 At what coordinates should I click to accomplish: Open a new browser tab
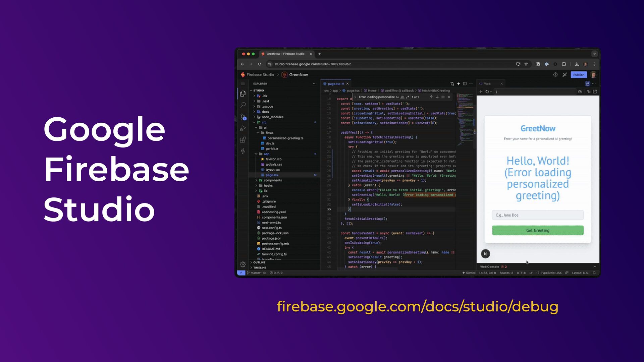(x=319, y=54)
